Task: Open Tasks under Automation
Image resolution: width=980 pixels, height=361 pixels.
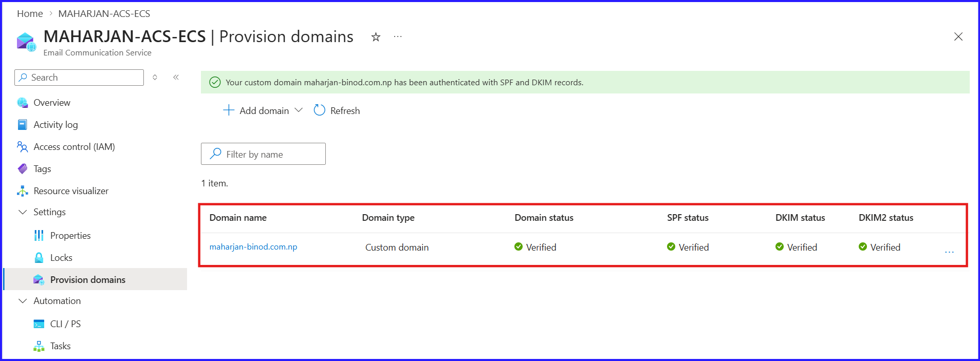Action: pyautogui.click(x=39, y=346)
